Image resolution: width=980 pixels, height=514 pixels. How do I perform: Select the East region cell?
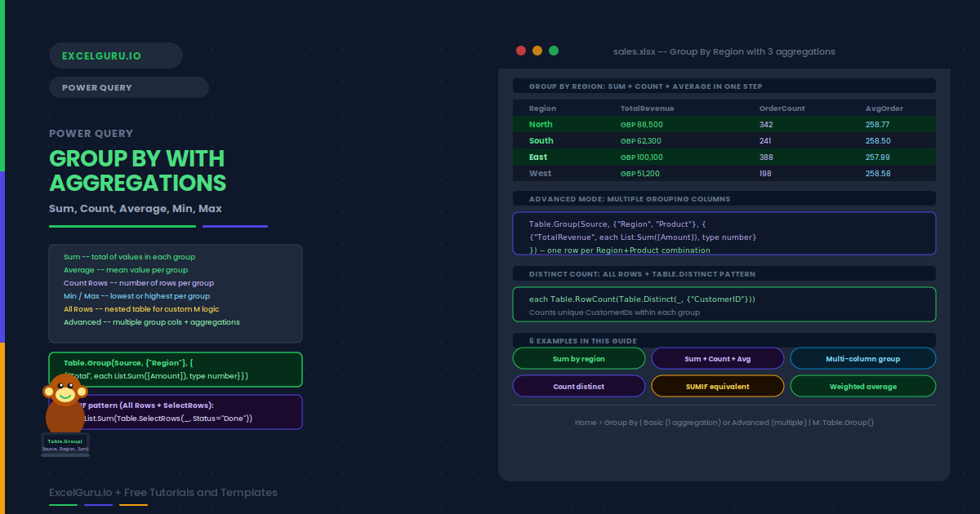(538, 157)
